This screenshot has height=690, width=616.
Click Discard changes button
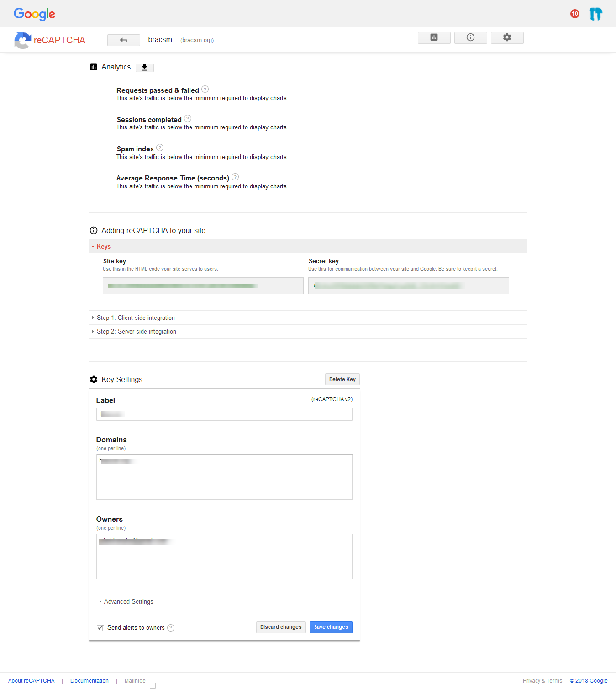[281, 627]
